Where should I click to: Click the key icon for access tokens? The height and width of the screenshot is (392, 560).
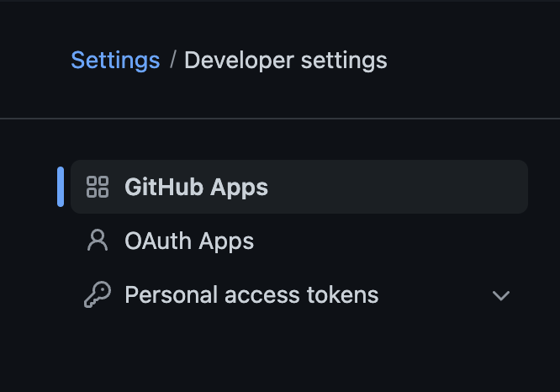coord(98,294)
